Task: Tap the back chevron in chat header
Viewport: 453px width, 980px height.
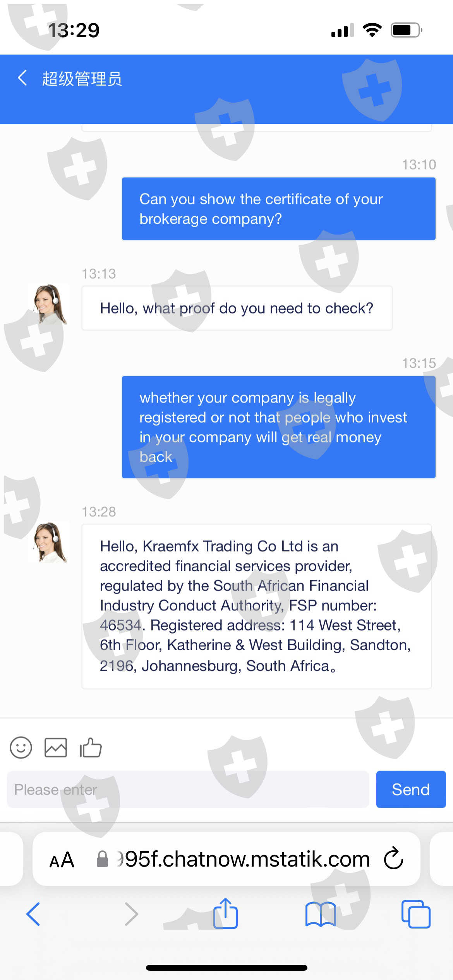Action: point(22,78)
